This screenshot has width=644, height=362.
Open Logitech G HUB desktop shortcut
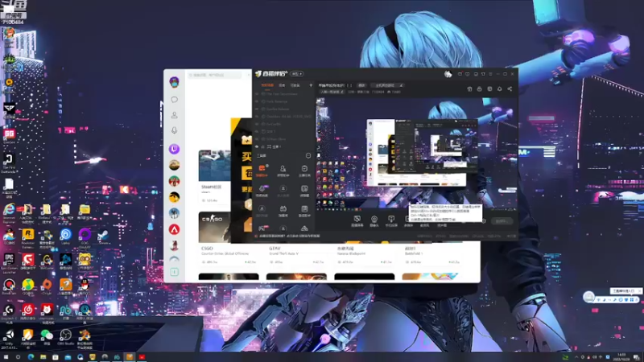(9, 313)
